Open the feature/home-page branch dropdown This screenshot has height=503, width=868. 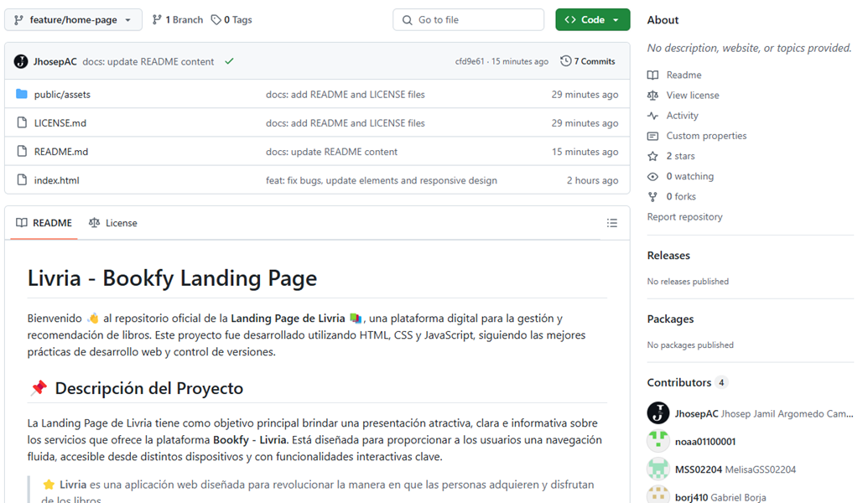tap(73, 20)
